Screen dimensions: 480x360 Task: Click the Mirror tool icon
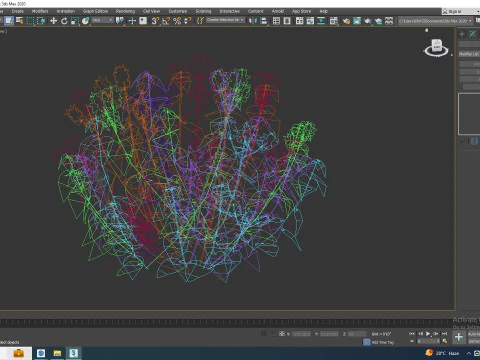pos(253,21)
